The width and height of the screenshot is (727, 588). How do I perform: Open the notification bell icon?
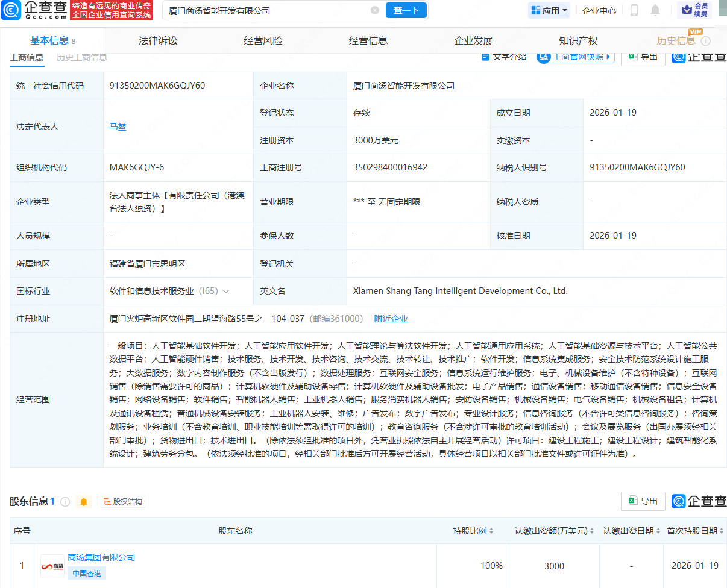click(656, 11)
